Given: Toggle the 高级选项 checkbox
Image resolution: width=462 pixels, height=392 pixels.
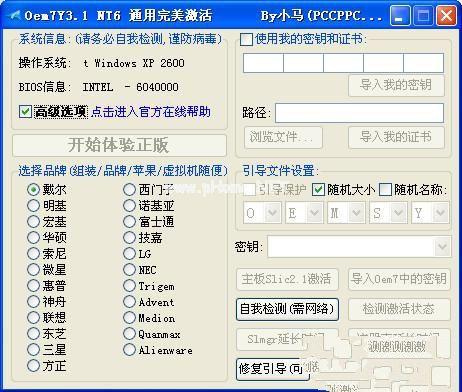Looking at the screenshot, I should pos(25,112).
